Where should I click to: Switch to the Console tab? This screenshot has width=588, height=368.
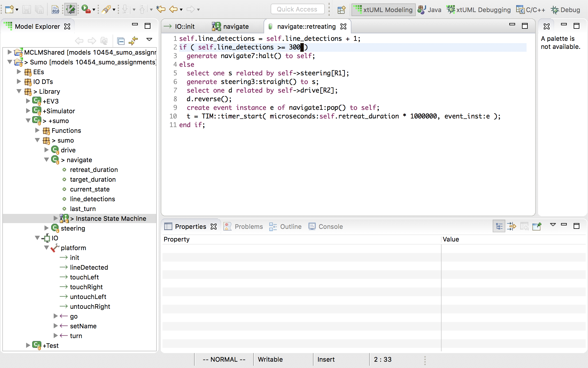tap(326, 227)
